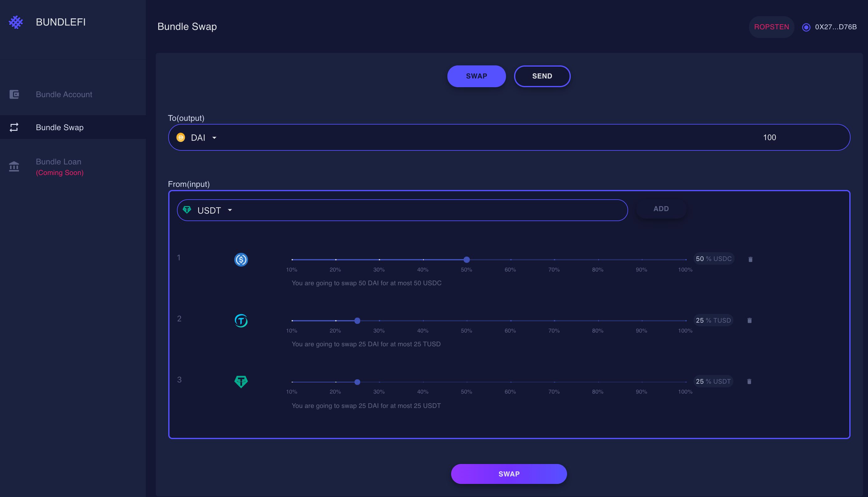Screen dimensions: 868x497
Task: Click row number 3 in the input list
Action: [179, 380]
